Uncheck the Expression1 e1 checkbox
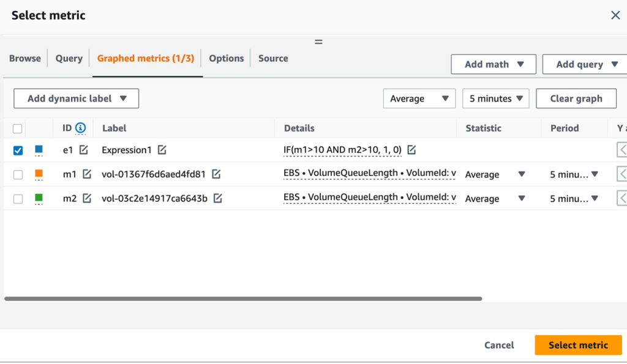This screenshot has height=364, width=627. pos(17,149)
